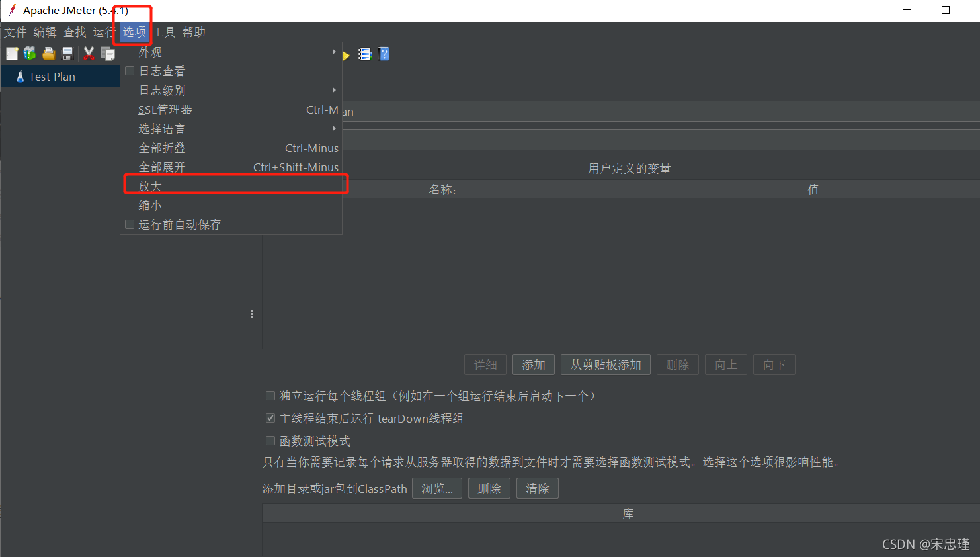This screenshot has height=557, width=980.
Task: Open the 文件 menu
Action: (x=15, y=32)
